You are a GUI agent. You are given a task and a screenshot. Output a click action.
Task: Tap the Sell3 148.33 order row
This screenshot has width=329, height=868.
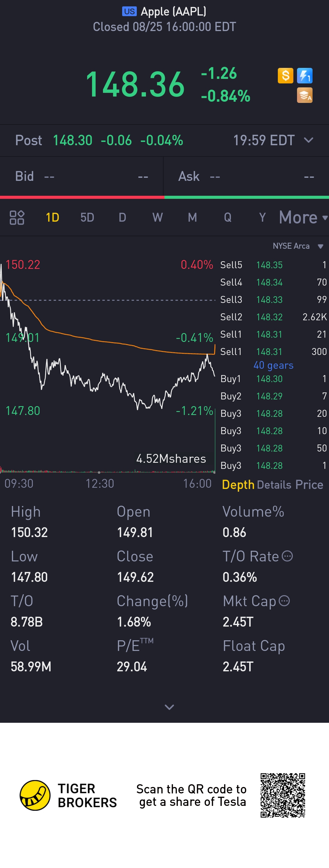tap(273, 300)
